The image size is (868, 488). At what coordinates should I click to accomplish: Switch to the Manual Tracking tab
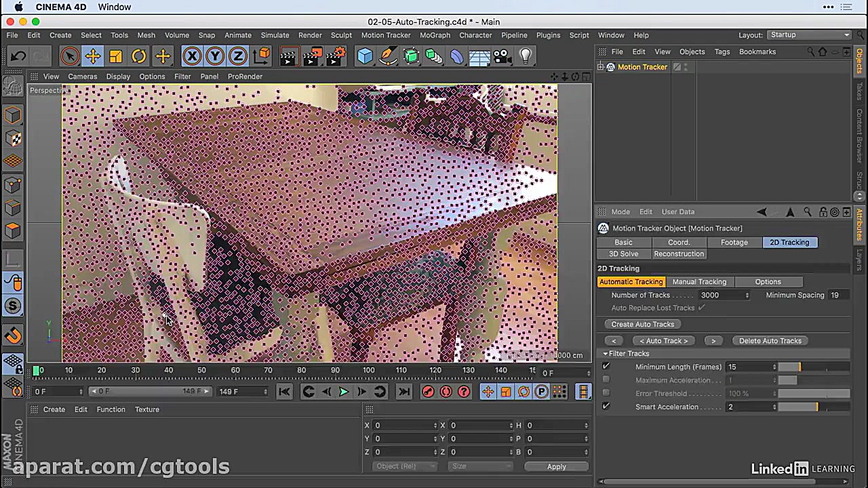coord(699,282)
